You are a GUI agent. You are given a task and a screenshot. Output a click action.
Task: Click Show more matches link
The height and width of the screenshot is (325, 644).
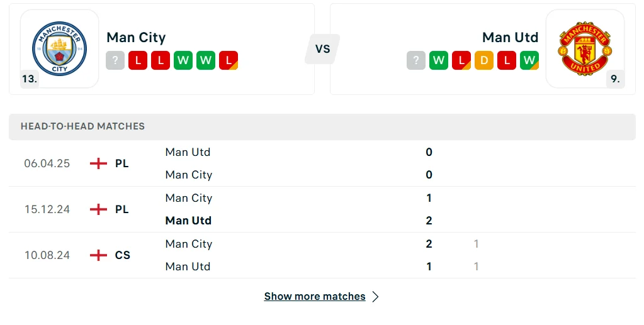[x=315, y=297]
